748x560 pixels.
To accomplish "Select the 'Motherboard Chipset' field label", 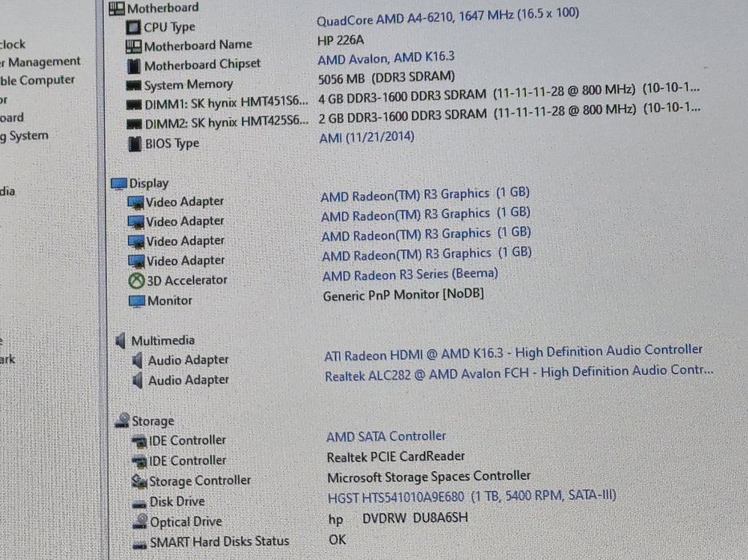I will (202, 65).
